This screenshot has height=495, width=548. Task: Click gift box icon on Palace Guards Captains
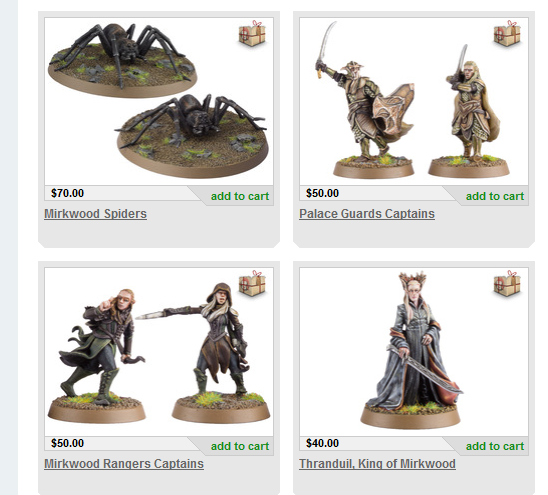point(507,34)
